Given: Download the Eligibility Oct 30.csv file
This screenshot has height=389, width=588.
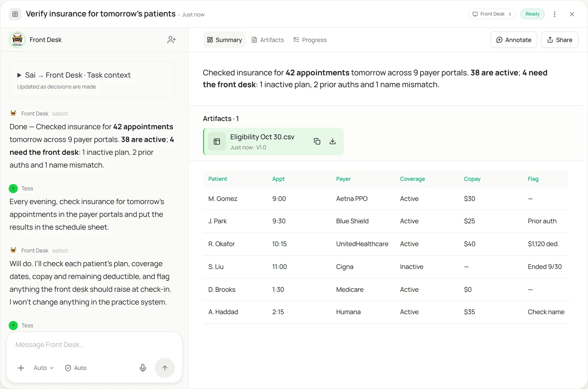Looking at the screenshot, I should pos(333,142).
